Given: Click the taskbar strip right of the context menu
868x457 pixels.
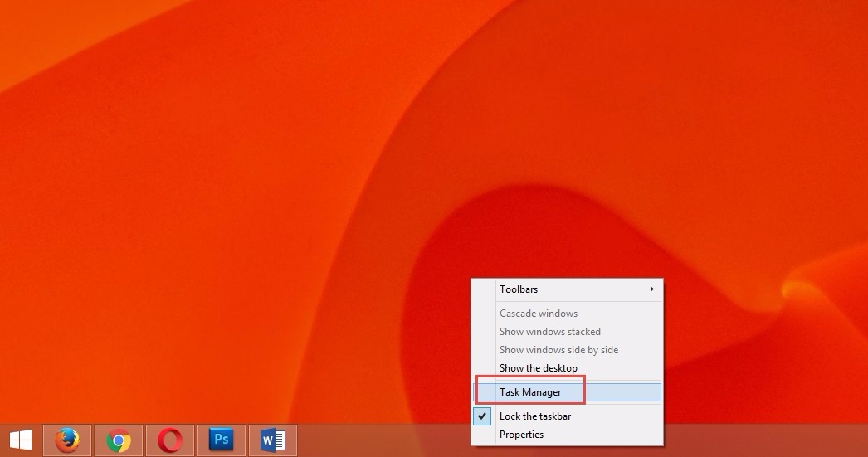Looking at the screenshot, I should click(x=763, y=440).
